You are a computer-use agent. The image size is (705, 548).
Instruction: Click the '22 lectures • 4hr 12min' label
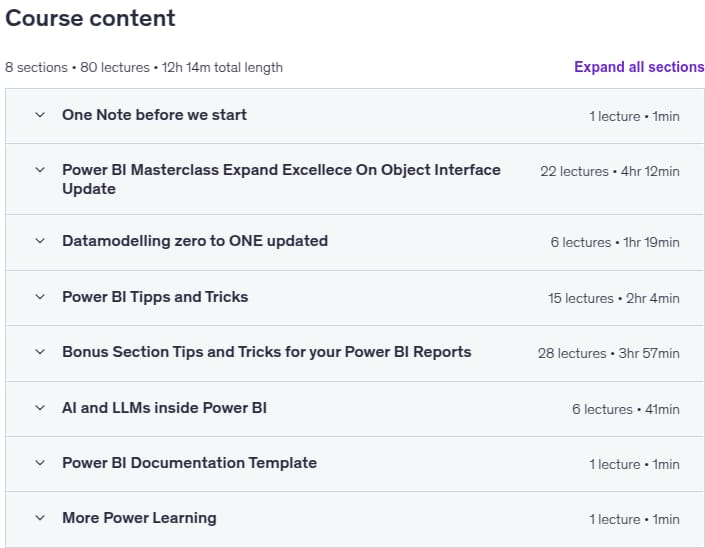click(x=610, y=171)
